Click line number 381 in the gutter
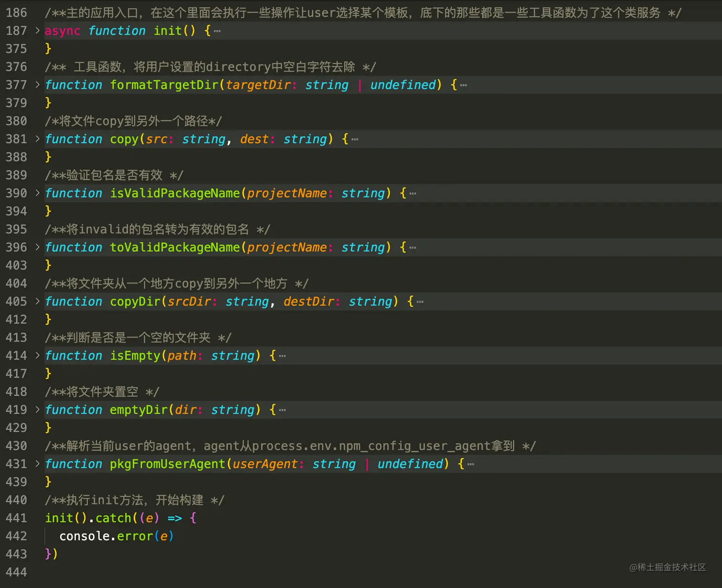Image resolution: width=722 pixels, height=588 pixels. click(16, 139)
